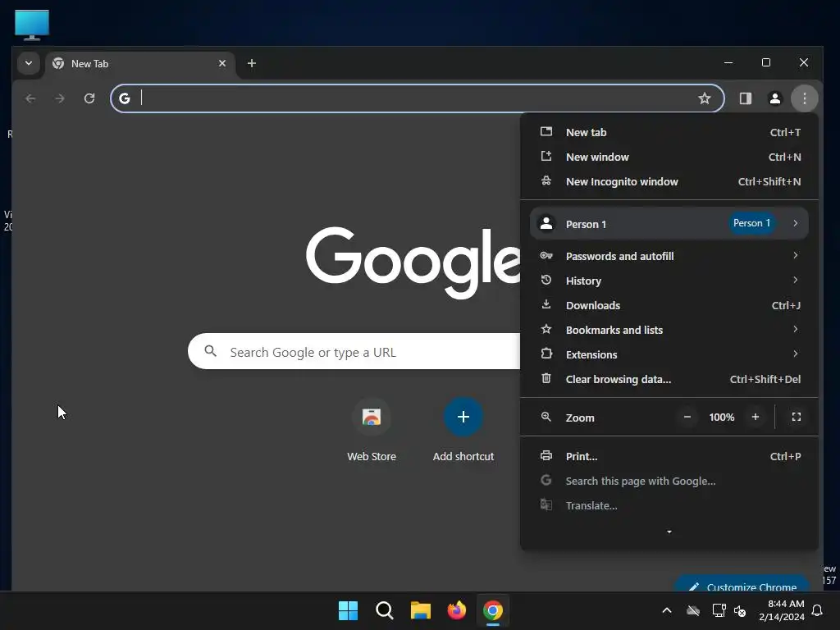The height and width of the screenshot is (630, 840).
Task: Click the incognito icon in menu
Action: tap(546, 180)
